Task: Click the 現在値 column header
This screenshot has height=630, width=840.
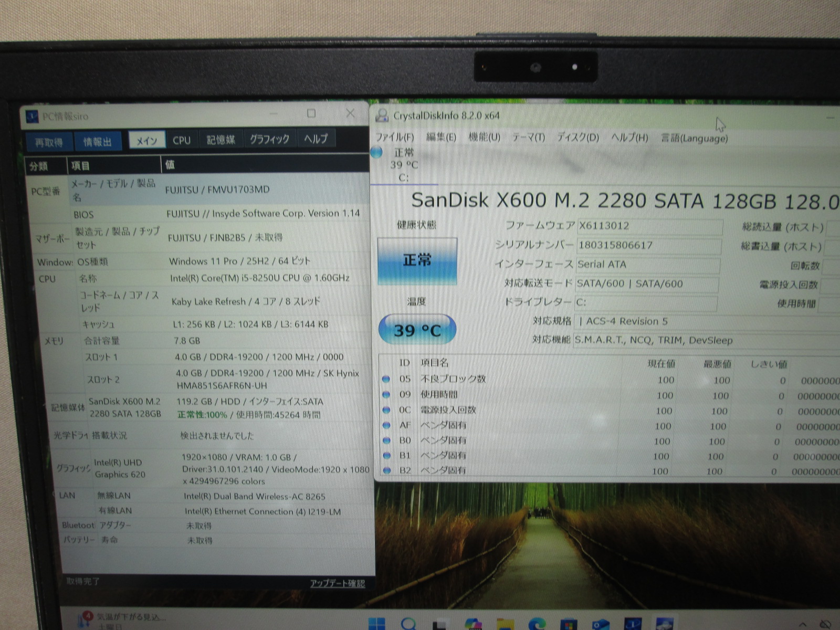Action: (x=661, y=364)
